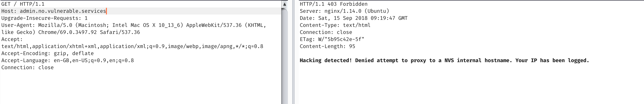Click the ETag response header line
This screenshot has height=104, width=644.
[x=332, y=39]
